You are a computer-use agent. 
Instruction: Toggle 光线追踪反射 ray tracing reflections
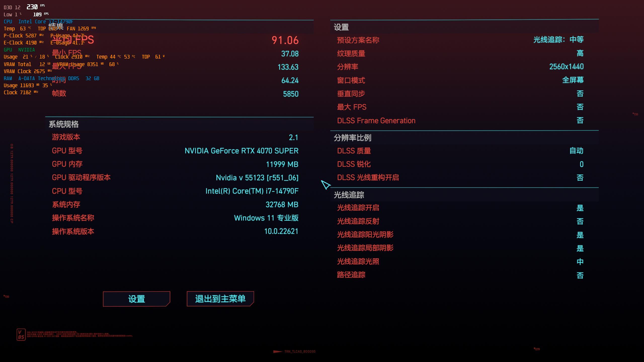coord(580,221)
